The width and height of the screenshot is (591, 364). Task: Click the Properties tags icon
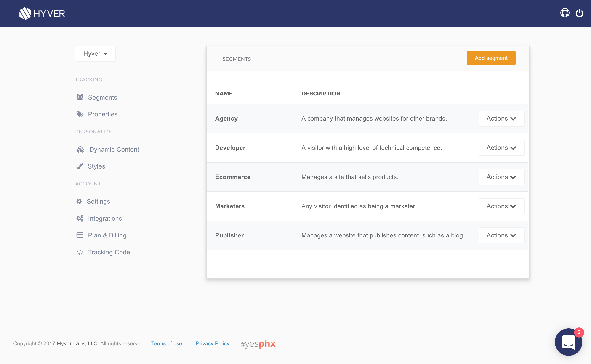pos(80,114)
